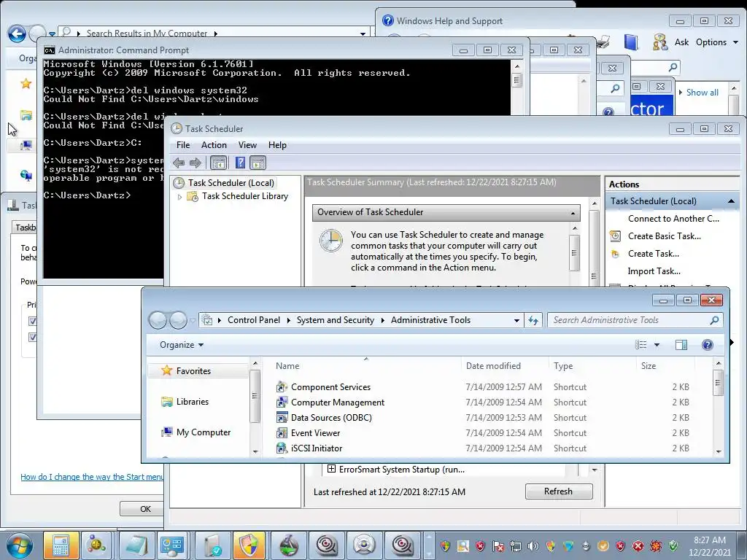Click blue help icon in Administrative Tools toolbar
Image resolution: width=747 pixels, height=560 pixels.
coord(708,345)
